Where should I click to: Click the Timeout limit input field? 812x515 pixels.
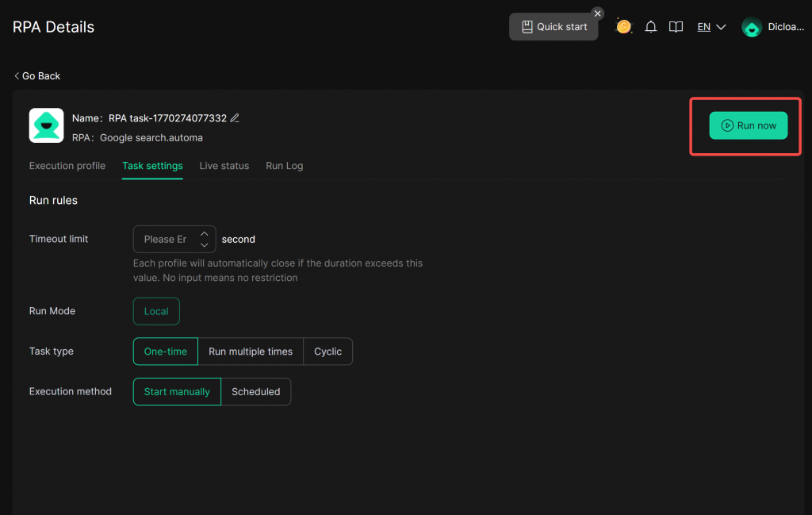166,240
